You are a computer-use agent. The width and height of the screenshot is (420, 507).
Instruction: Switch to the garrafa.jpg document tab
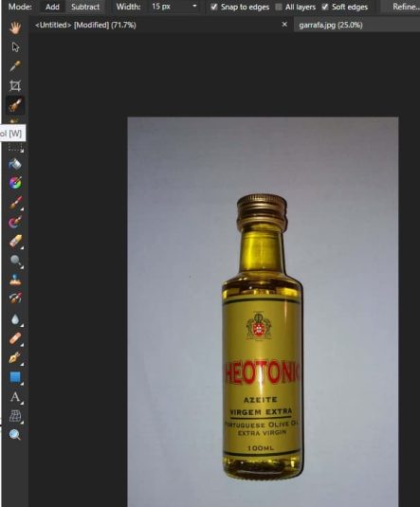click(331, 26)
